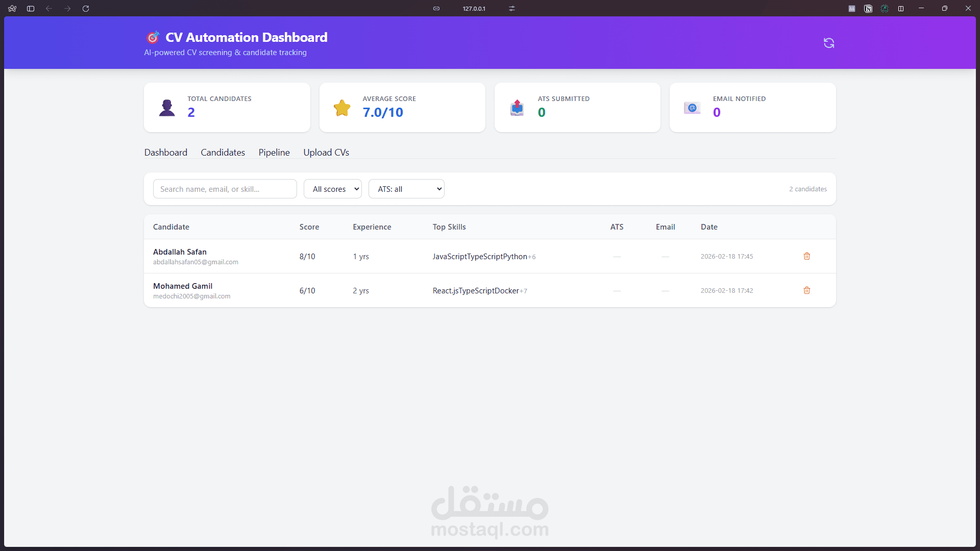
Task: Toggle the browser sidebar panel icon
Action: tap(31, 9)
